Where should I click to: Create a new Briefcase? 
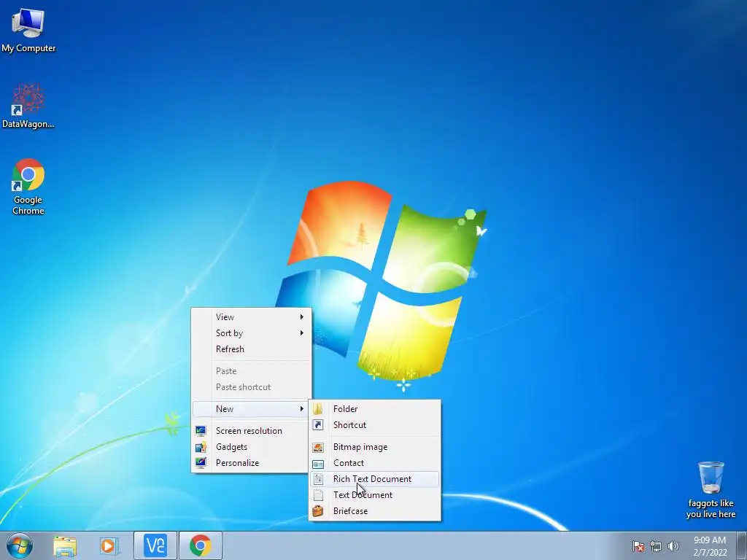click(x=375, y=511)
